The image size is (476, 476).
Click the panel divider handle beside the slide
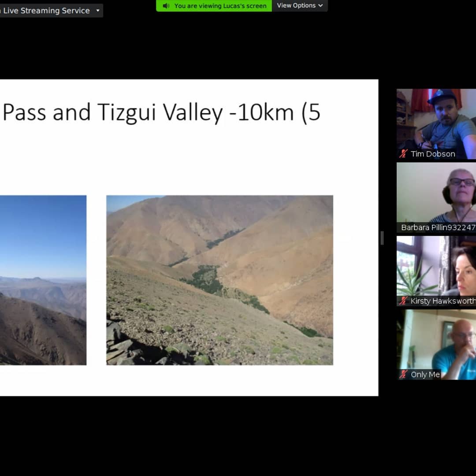[382, 238]
